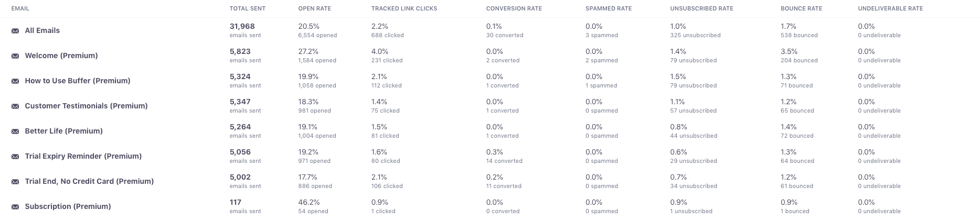
Task: Click the Better Life (Premium) envelope icon
Action: (15, 131)
